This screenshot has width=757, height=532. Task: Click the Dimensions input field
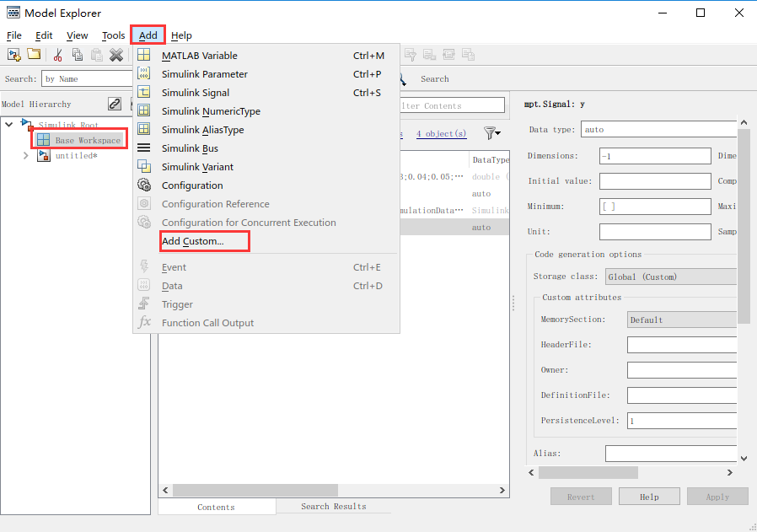[655, 156]
